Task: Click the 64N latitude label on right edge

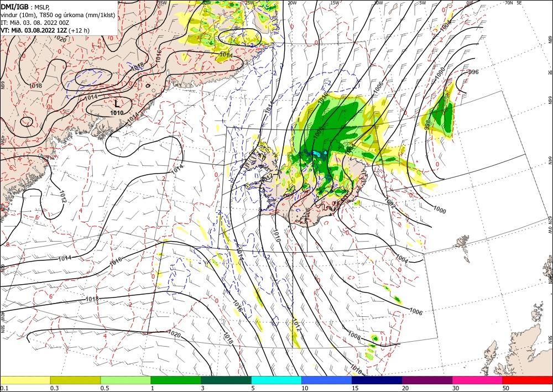Action: point(550,160)
